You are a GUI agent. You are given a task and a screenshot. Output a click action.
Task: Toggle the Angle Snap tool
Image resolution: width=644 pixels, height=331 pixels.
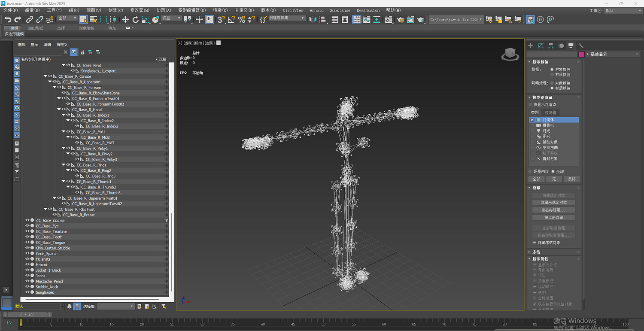click(x=231, y=19)
